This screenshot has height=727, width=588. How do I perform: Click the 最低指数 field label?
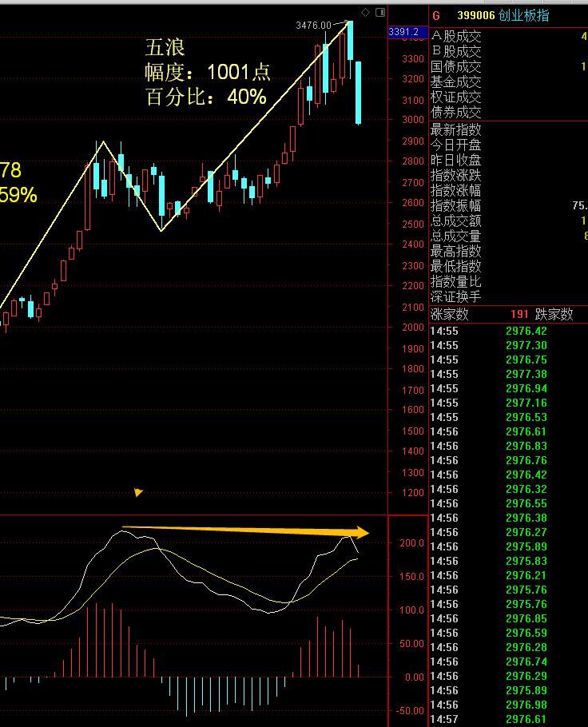[456, 266]
